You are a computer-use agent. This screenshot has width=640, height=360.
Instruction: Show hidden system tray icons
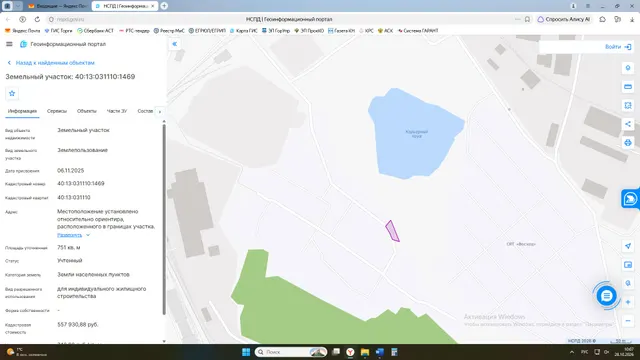pos(572,352)
